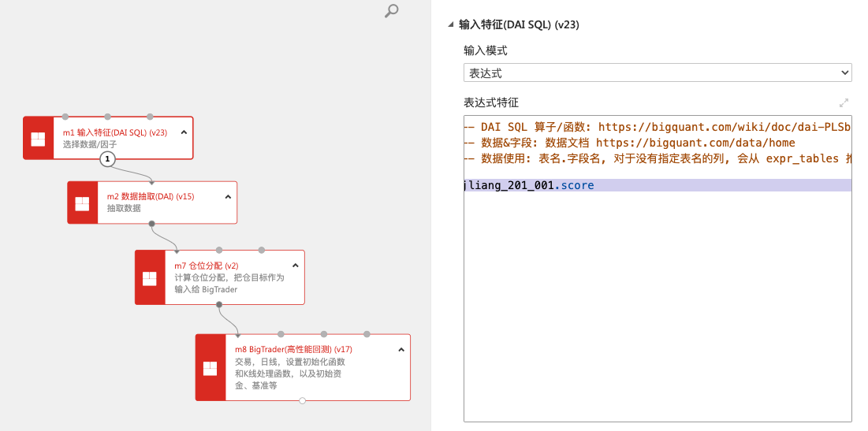The image size is (868, 431).
Task: Click the m1 输入特征 node icon
Action: 38,139
